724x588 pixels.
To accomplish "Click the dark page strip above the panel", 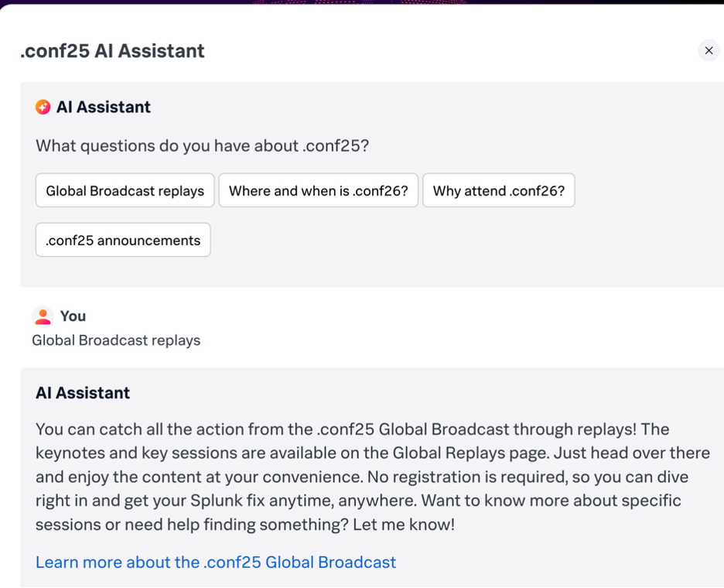I will 362,2.
